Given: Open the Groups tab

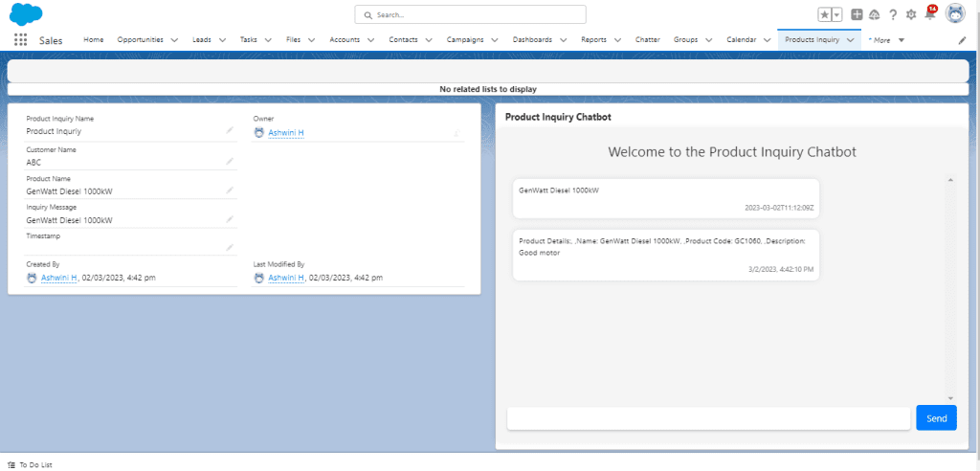Looking at the screenshot, I should point(685,39).
